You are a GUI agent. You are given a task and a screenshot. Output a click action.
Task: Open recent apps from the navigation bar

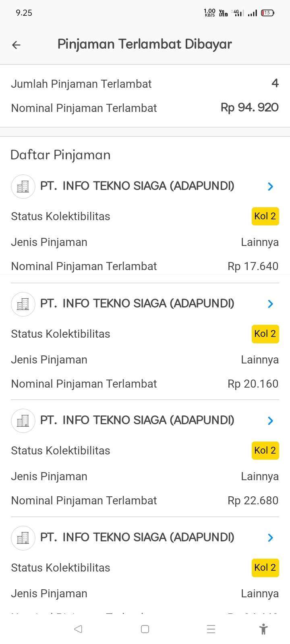211,629
